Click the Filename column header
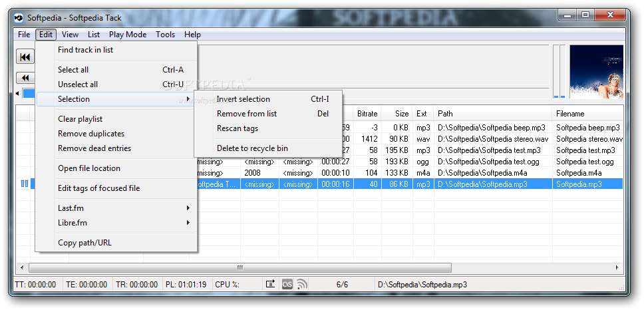Screen dimensions: 644x310 [x=587, y=114]
